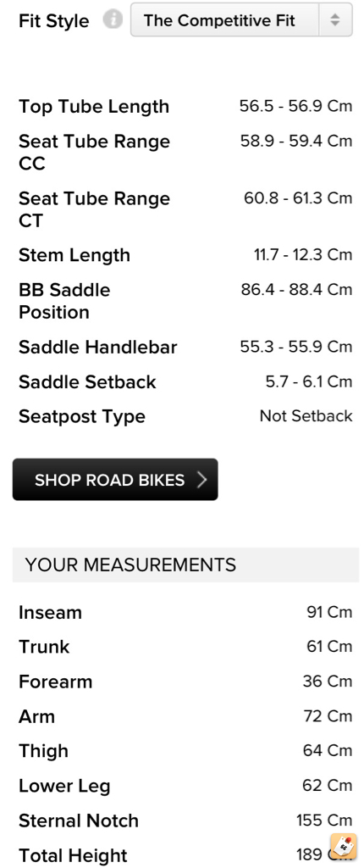Select the Trunk measurement label
Screen dimensions: 364x868
pos(44,647)
